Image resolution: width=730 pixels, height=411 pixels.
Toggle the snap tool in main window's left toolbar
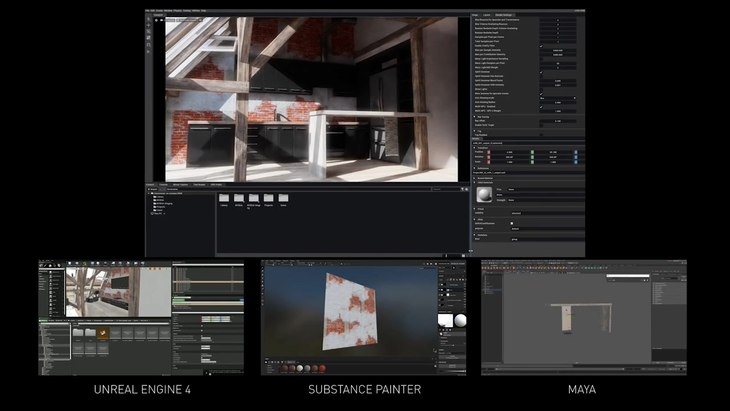[149, 45]
